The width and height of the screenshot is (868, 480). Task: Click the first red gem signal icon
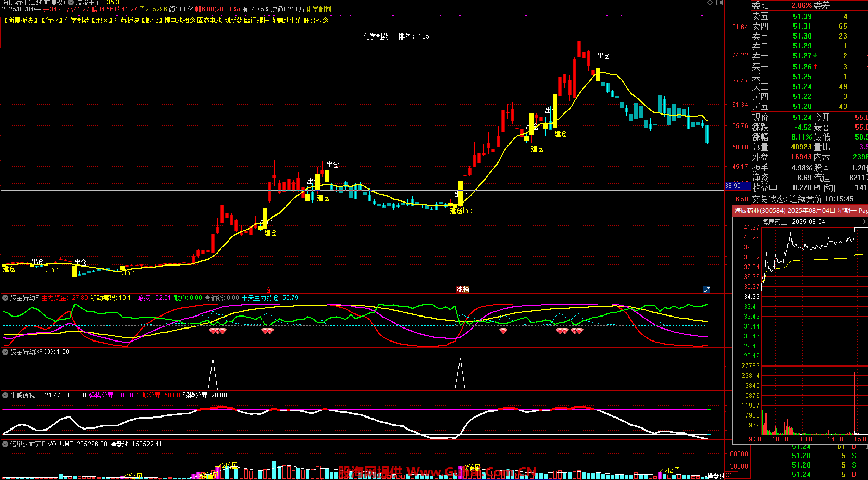(212, 331)
